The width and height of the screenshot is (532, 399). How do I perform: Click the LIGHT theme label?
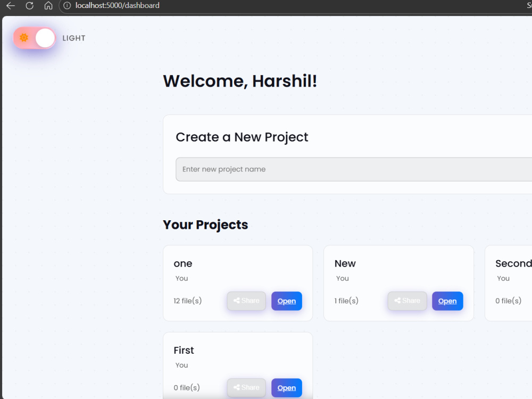74,38
